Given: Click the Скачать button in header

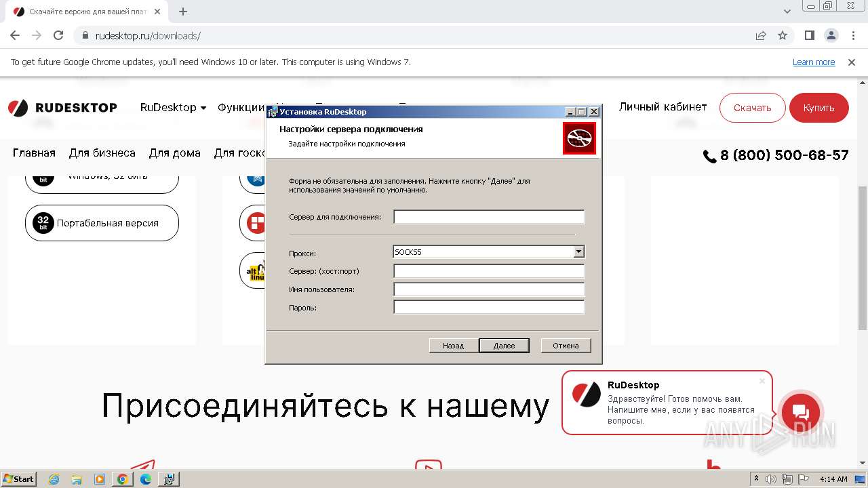Looking at the screenshot, I should pyautogui.click(x=752, y=108).
